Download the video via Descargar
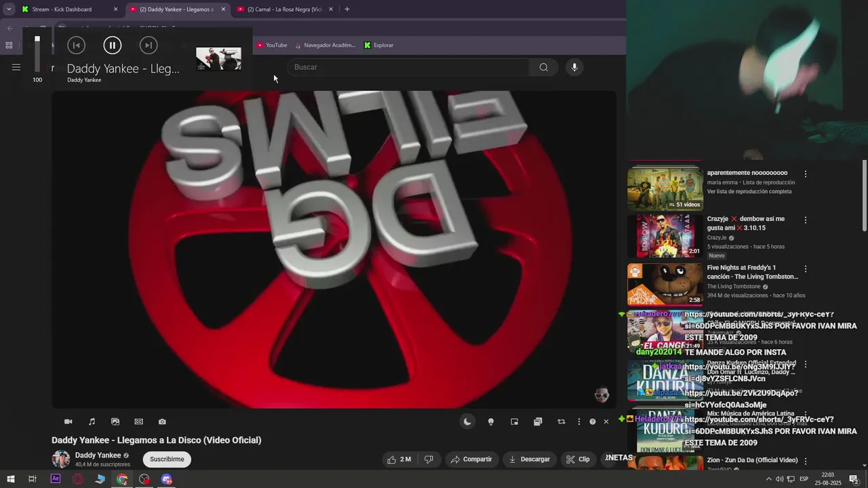 pyautogui.click(x=529, y=459)
